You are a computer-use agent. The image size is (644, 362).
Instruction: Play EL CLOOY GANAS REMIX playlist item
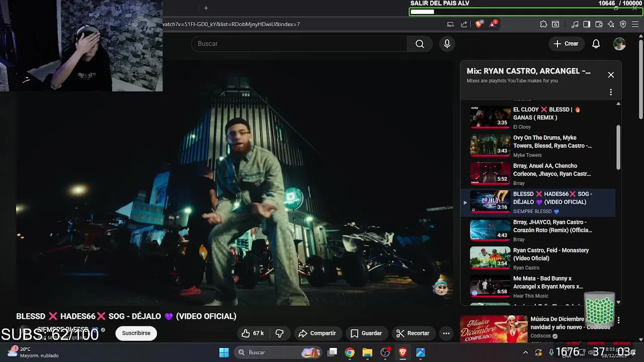(x=538, y=118)
